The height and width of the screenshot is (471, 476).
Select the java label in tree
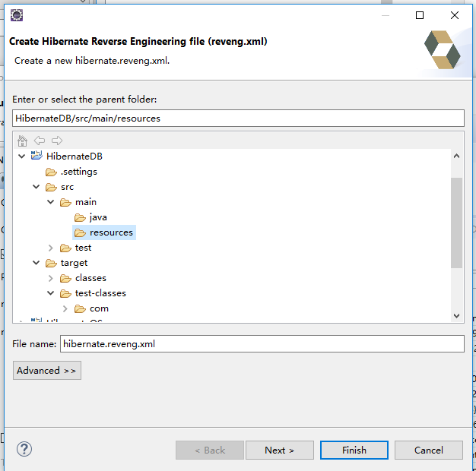98,217
